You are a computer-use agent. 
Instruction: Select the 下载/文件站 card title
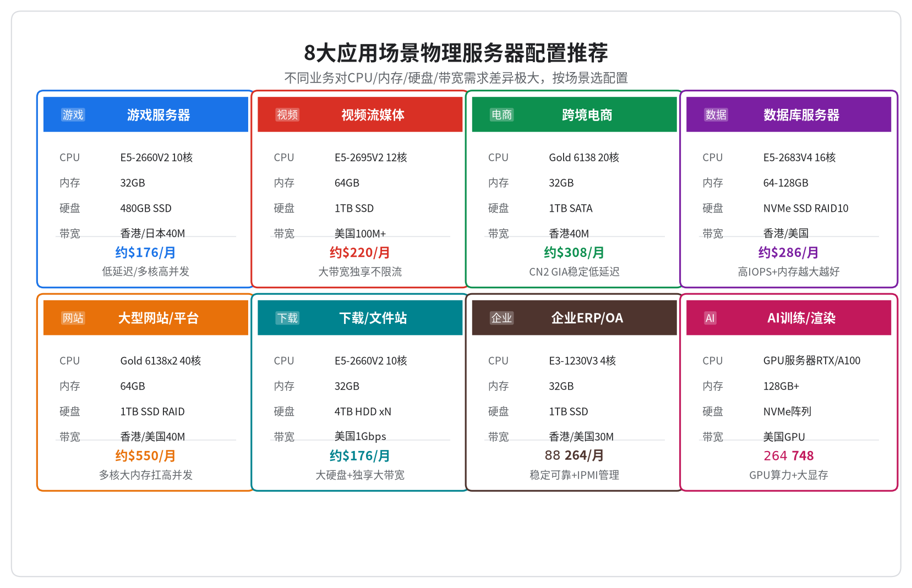click(373, 318)
